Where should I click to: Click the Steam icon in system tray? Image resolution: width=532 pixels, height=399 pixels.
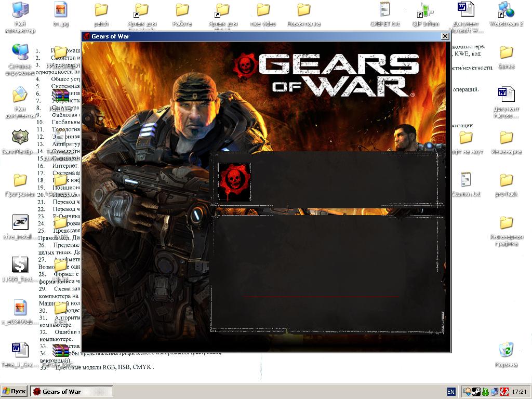477,392
